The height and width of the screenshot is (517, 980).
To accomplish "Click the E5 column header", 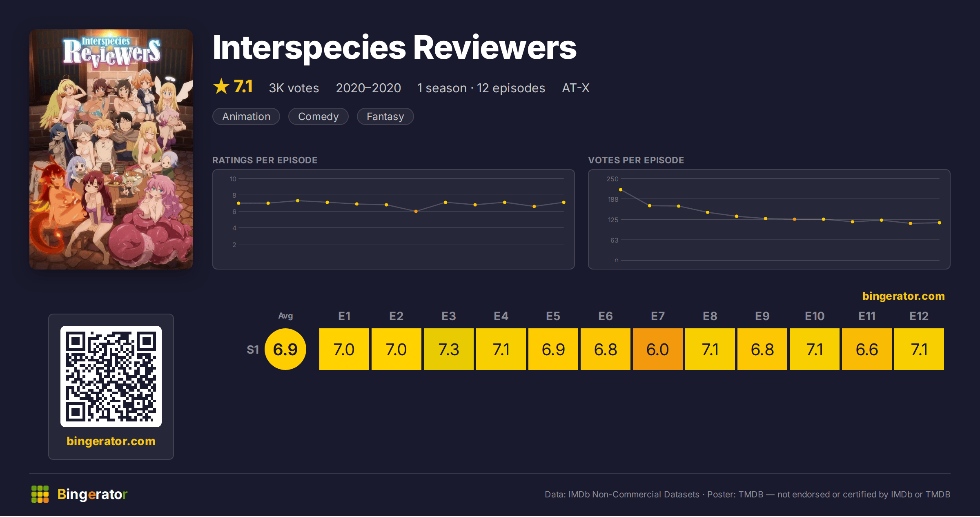I will [x=553, y=316].
